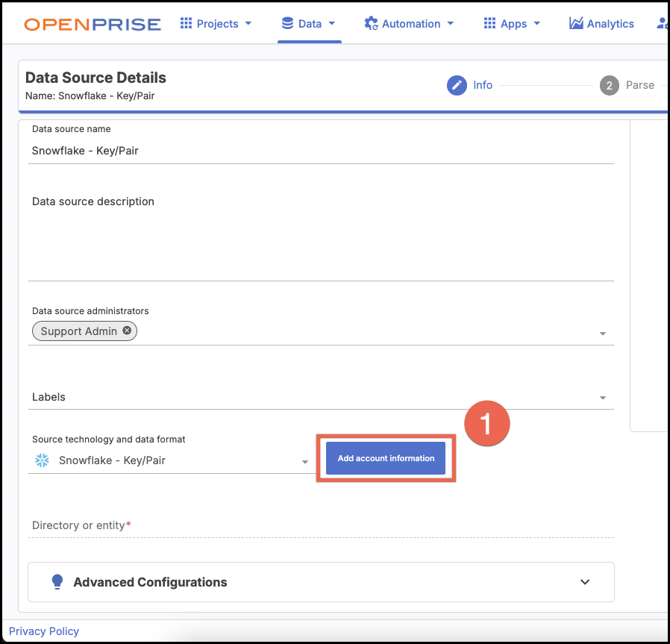Open the Projects menu
Screen dimensions: 670x644
pyautogui.click(x=216, y=23)
